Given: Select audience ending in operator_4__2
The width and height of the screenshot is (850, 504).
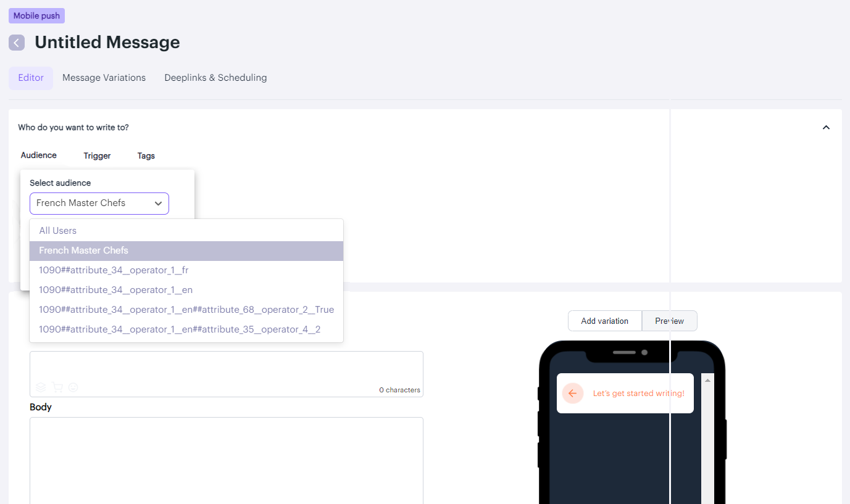Looking at the screenshot, I should coord(186,329).
